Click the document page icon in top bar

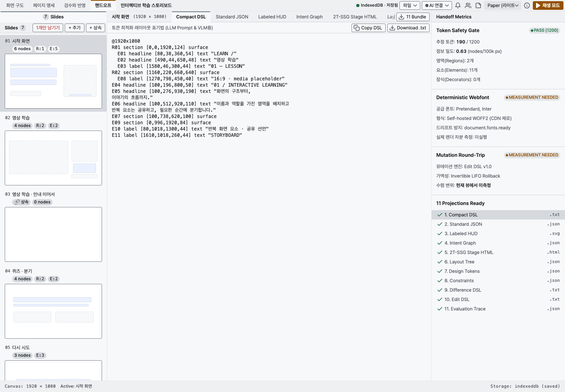(478, 5)
